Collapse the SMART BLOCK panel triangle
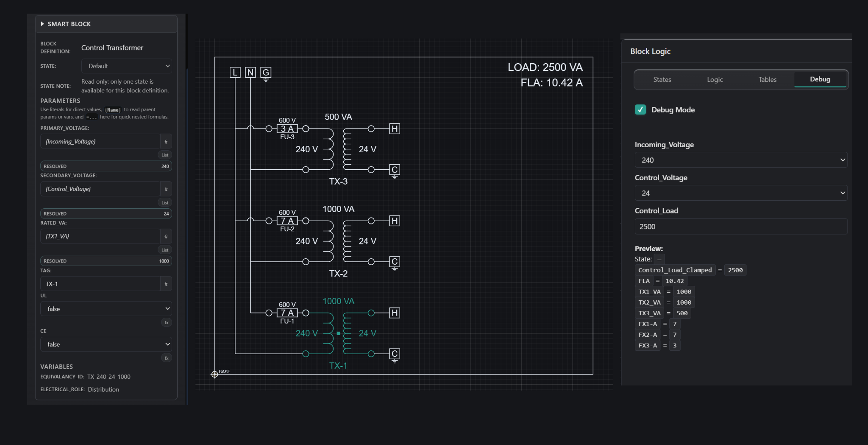Image resolution: width=868 pixels, height=445 pixels. pos(42,24)
